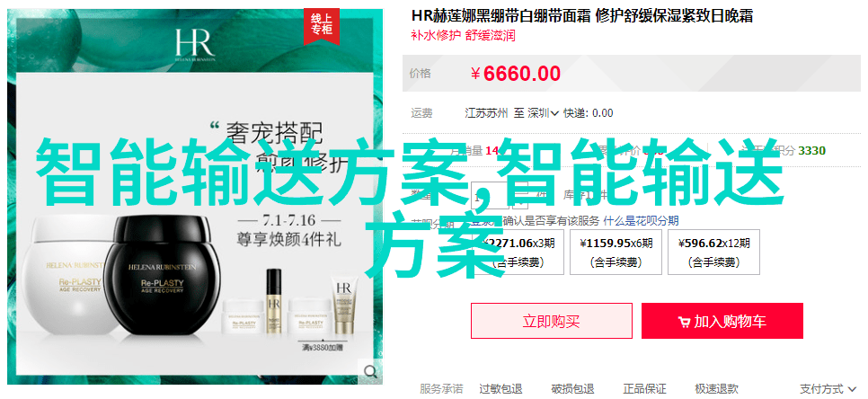The height and width of the screenshot is (399, 868).
Task: Click the shopping cart icon in 加入购物车
Action: (x=684, y=322)
